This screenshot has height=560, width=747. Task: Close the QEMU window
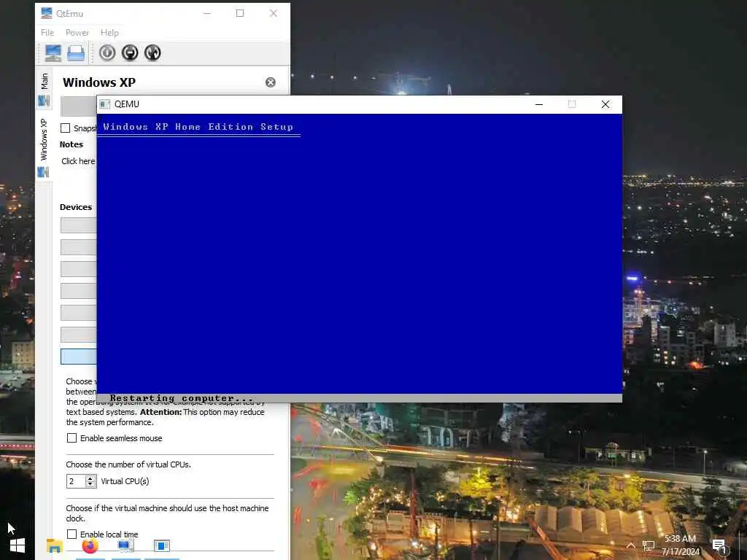pyautogui.click(x=605, y=104)
